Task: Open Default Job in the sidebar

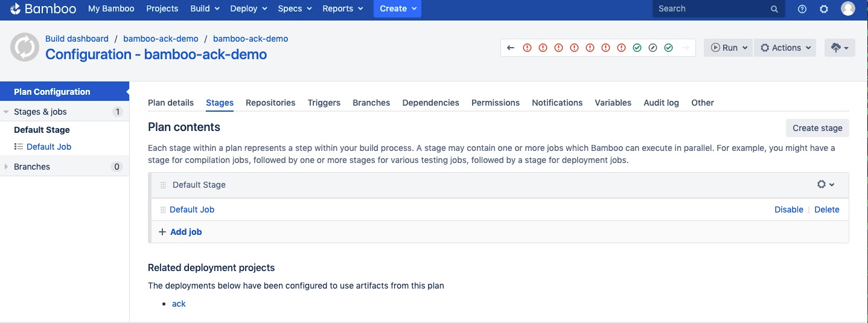Action: [x=49, y=147]
